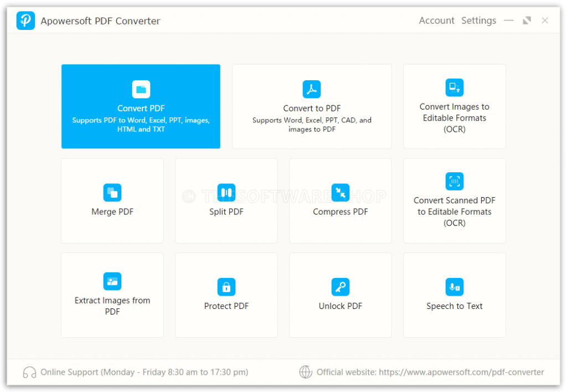Click the Convert Images OCR icon
The image size is (567, 392).
coord(454,87)
